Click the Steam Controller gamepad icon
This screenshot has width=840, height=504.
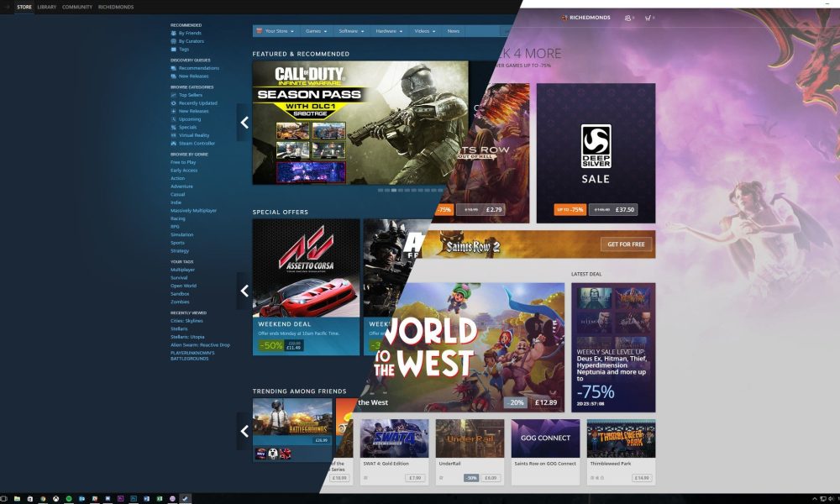(x=173, y=143)
